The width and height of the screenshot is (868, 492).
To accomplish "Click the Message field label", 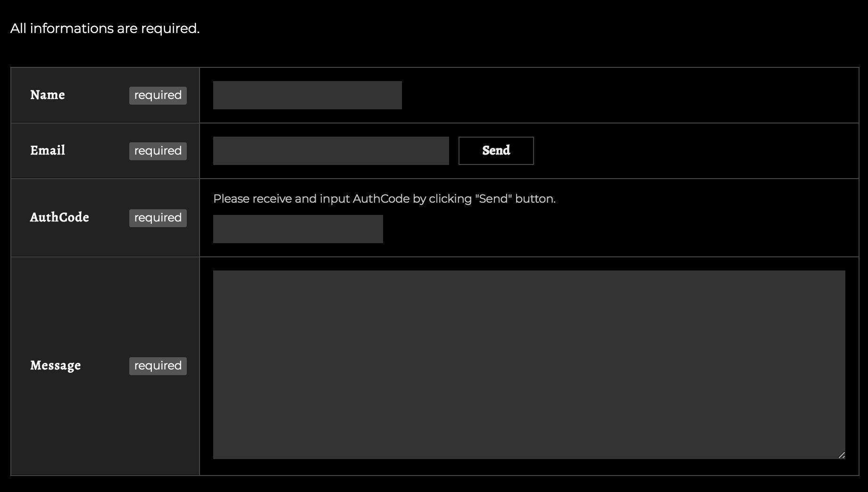I will coord(56,366).
